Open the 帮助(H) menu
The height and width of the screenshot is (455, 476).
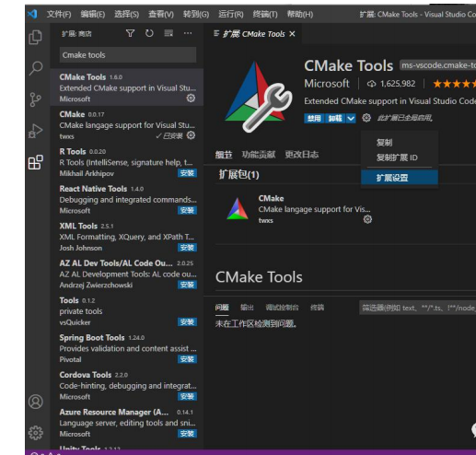coord(300,14)
